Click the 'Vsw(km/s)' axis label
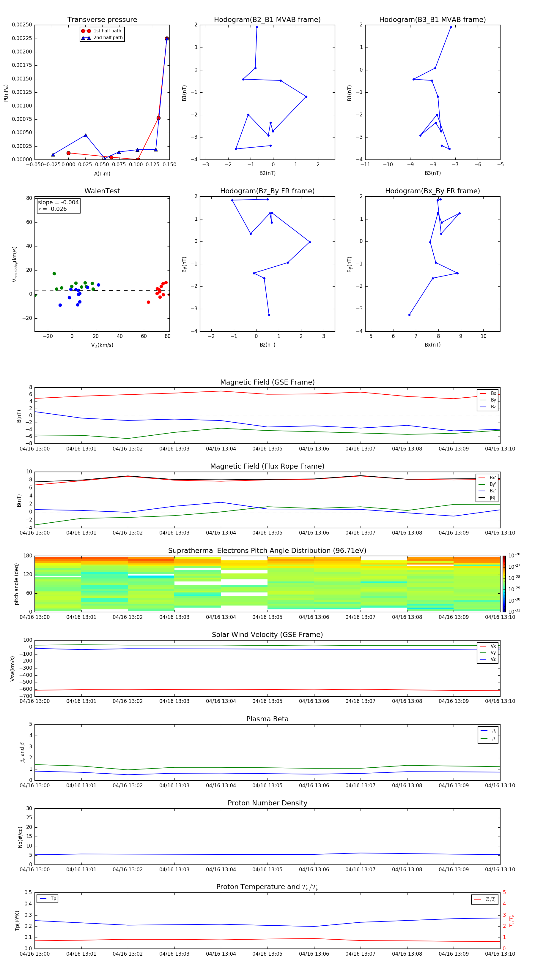Screen dimensions: 535x980 click(12, 668)
